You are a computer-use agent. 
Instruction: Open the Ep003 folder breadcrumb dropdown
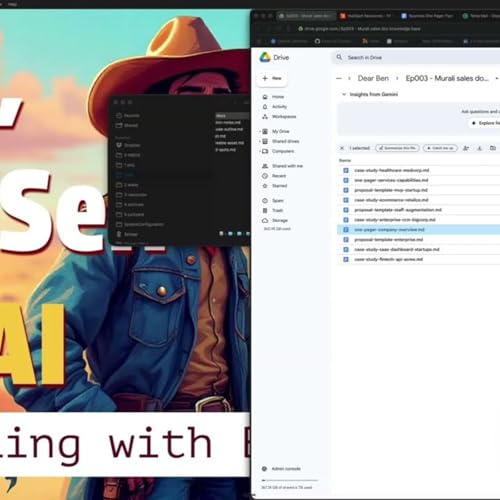tap(497, 78)
